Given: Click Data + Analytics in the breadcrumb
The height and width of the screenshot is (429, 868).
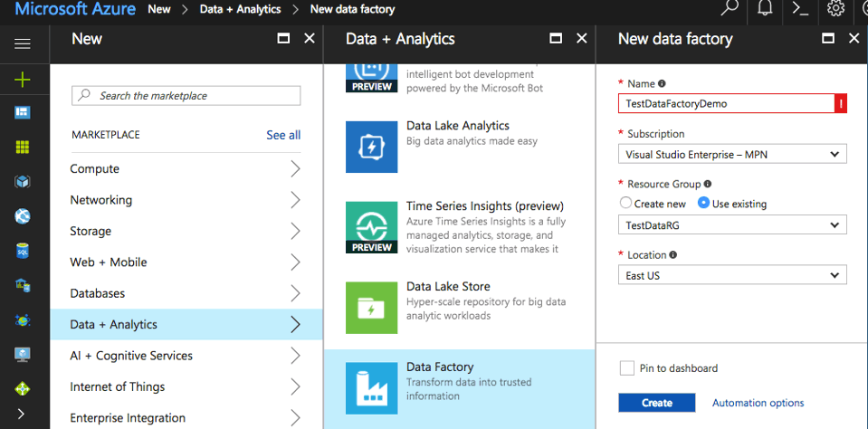Looking at the screenshot, I should (240, 9).
